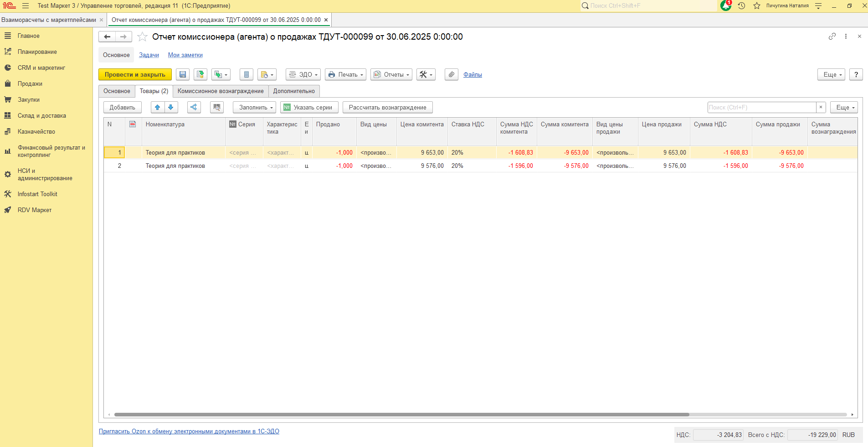Viewport: 868px width, 447px height.
Task: Open the Продажи section in sidebar
Action: (30, 83)
